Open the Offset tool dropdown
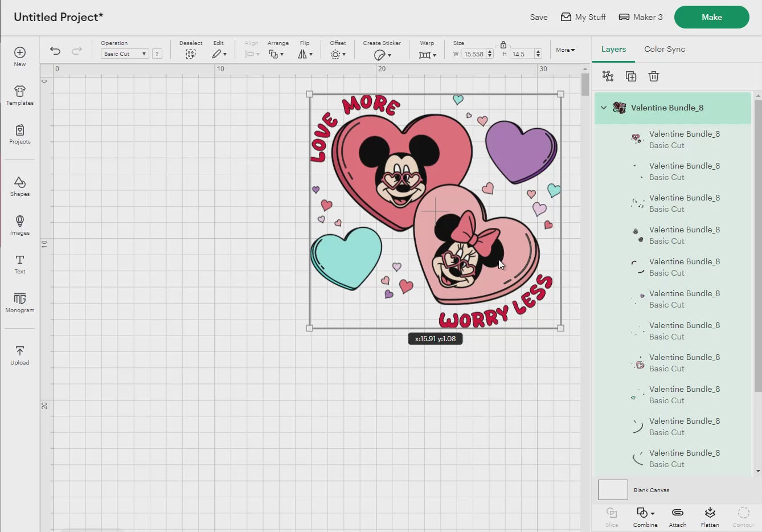The height and width of the screenshot is (532, 762). tap(338, 54)
